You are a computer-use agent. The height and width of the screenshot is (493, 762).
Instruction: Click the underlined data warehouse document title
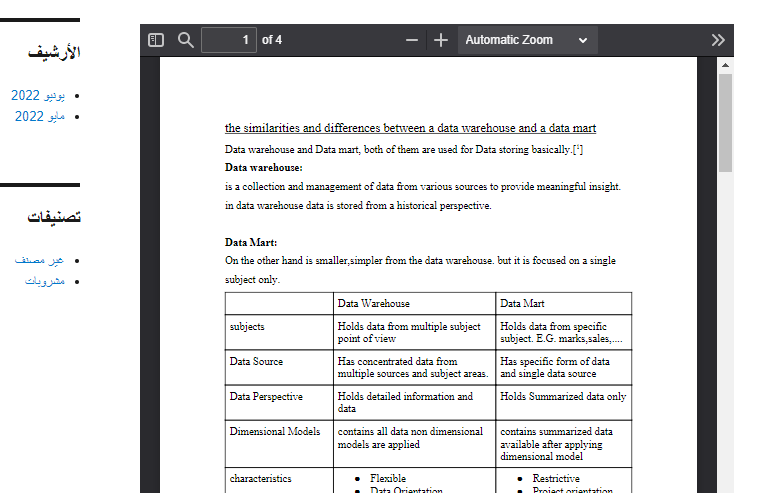pyautogui.click(x=410, y=128)
